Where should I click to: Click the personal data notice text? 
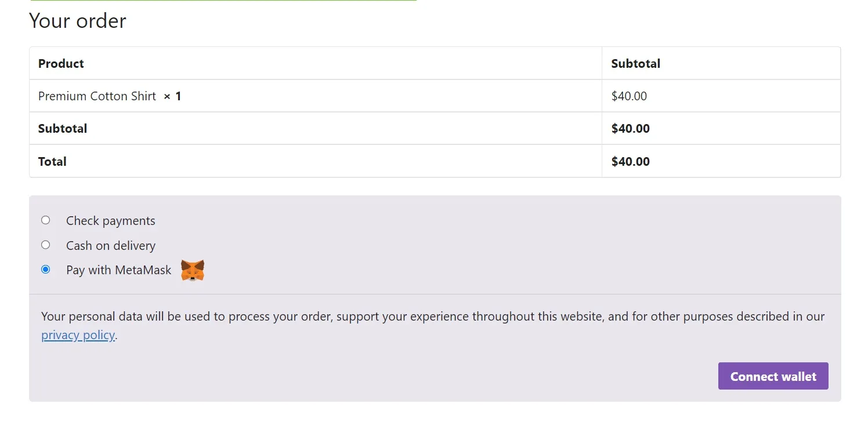(x=432, y=317)
